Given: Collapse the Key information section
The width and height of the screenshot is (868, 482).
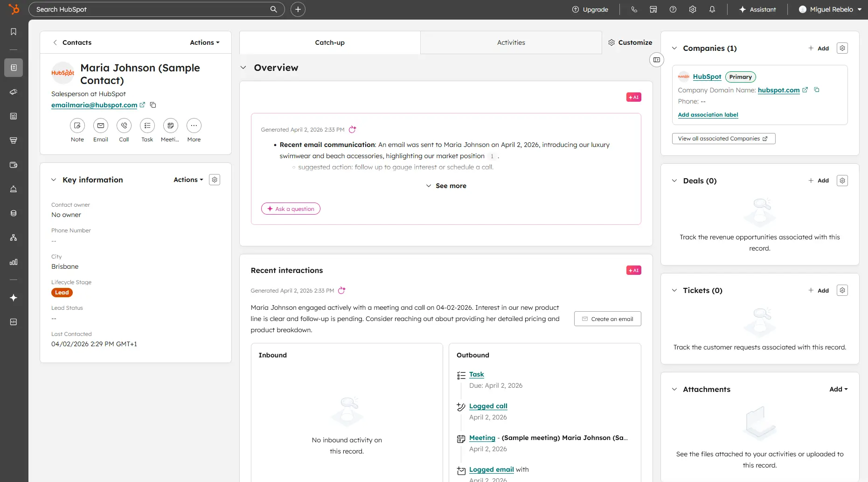Looking at the screenshot, I should pyautogui.click(x=54, y=180).
